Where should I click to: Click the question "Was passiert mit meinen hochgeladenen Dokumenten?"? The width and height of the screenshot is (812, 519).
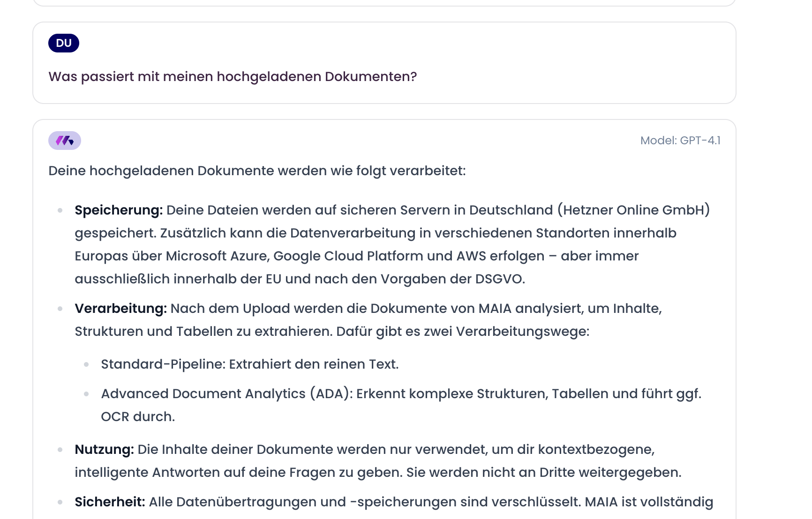(x=233, y=77)
